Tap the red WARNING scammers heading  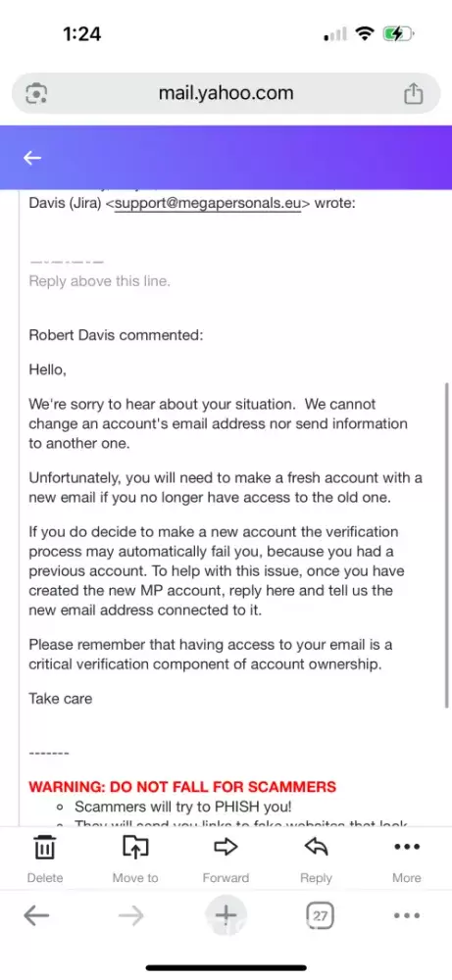point(182,786)
